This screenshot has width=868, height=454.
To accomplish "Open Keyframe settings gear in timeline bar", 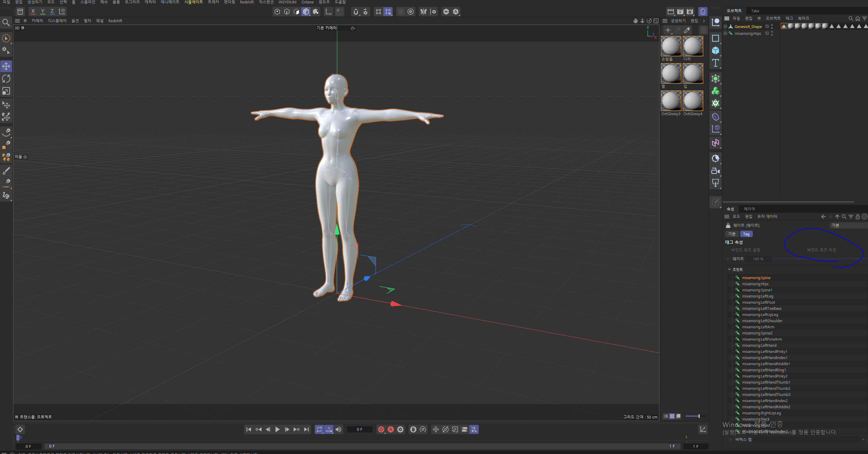I will [x=400, y=429].
